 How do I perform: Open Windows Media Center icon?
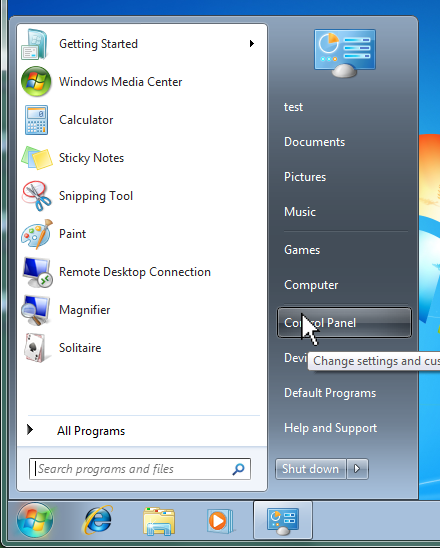click(36, 82)
